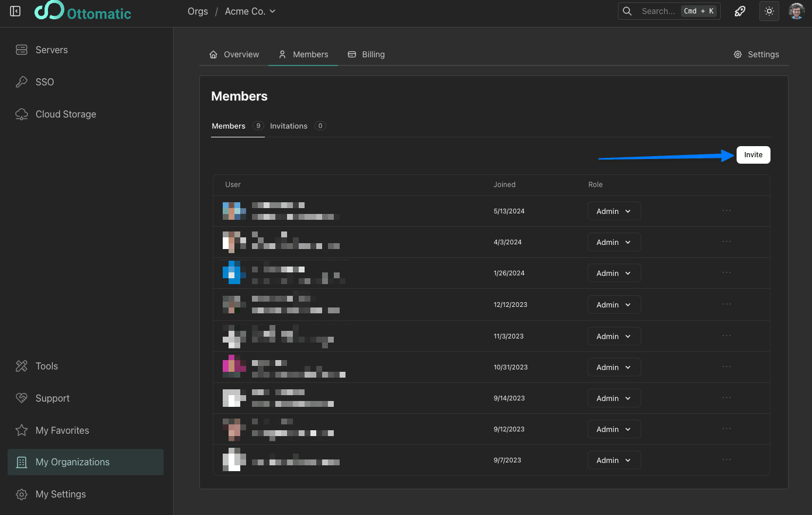The width and height of the screenshot is (812, 515).
Task: Go to Servers in the sidebar
Action: point(51,50)
